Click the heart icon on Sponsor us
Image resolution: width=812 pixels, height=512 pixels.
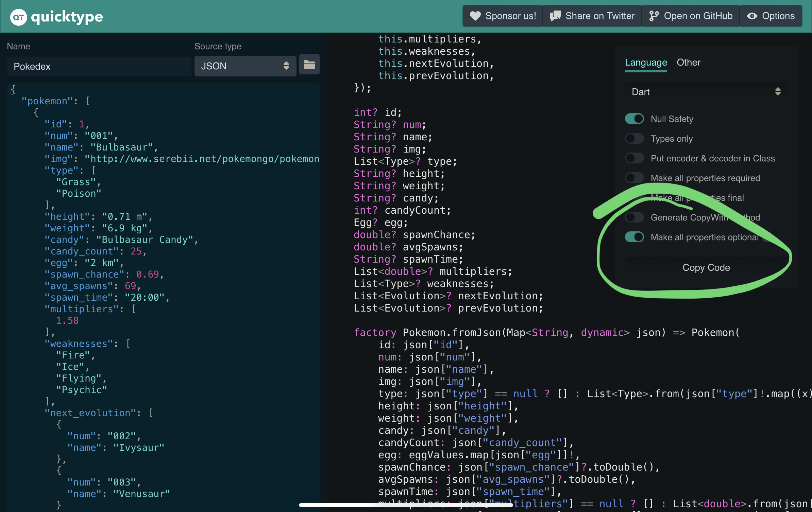(x=475, y=16)
